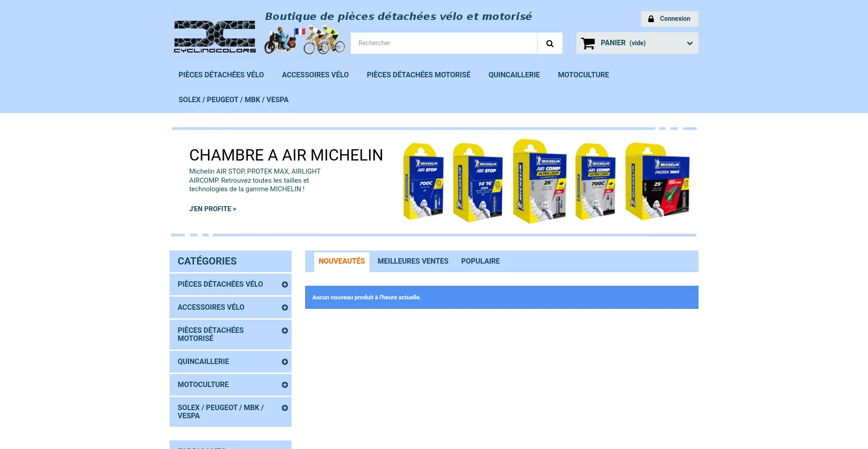Click the CHAMBRE A AIR MICHELIN banner heading
Image resolution: width=868 pixels, height=449 pixels.
(x=286, y=155)
